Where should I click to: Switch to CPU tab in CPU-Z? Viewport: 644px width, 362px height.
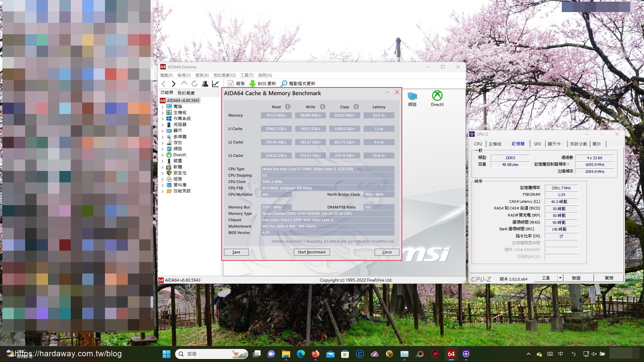coord(478,144)
